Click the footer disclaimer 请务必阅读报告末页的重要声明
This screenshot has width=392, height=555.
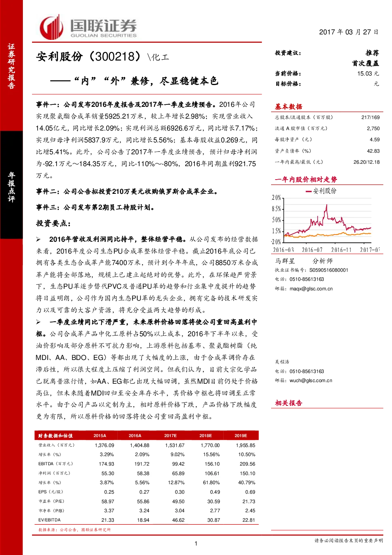(349, 540)
